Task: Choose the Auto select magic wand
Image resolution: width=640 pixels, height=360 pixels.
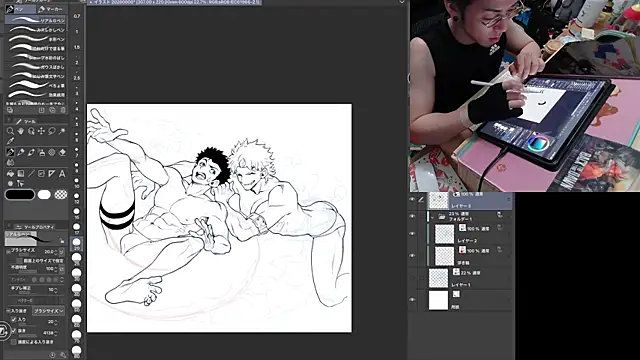Action: tap(62, 131)
